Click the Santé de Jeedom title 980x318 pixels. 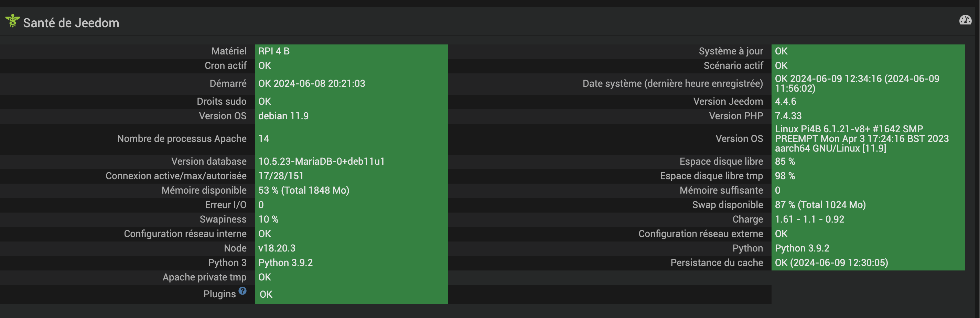(71, 23)
